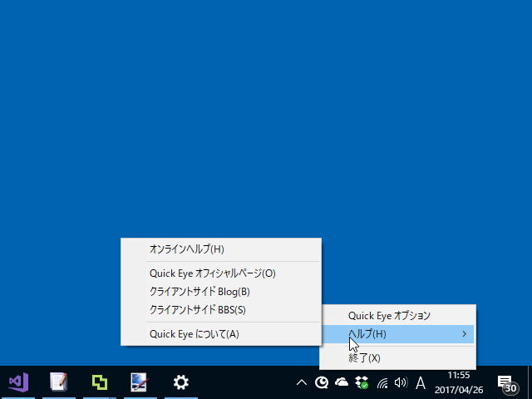
Task: Open the clock showing 11:55
Action: pyautogui.click(x=459, y=382)
